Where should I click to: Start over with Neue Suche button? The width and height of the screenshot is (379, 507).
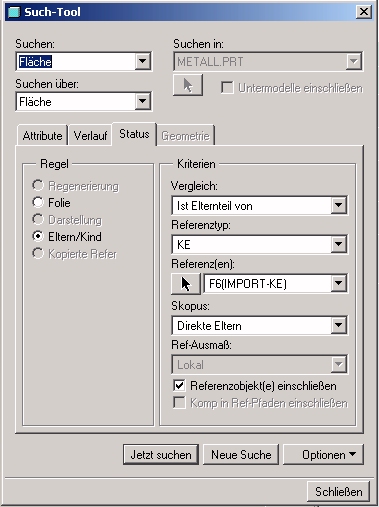coord(241,454)
